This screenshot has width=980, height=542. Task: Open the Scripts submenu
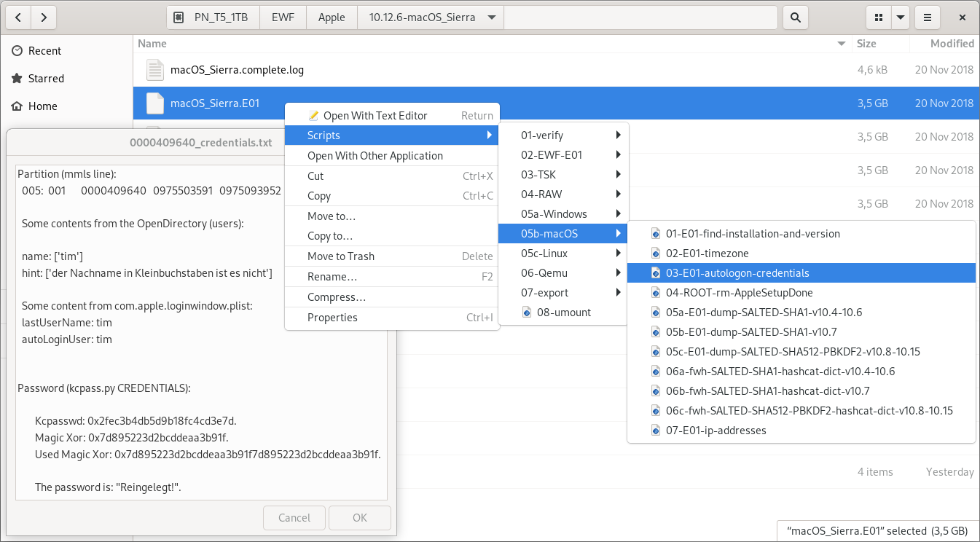tap(392, 135)
